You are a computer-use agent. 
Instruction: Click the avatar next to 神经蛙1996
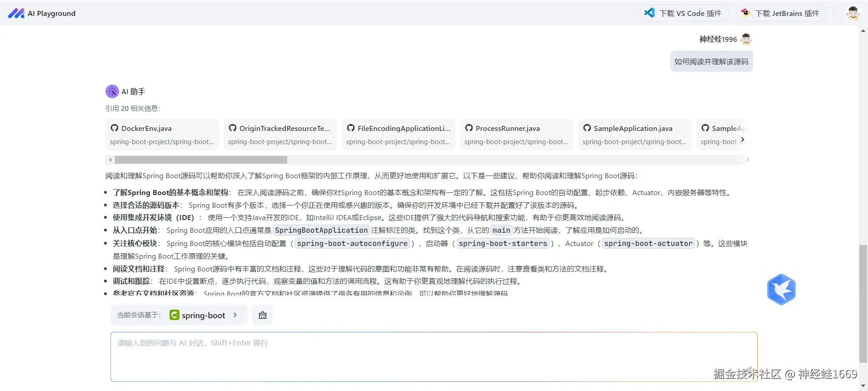click(746, 39)
